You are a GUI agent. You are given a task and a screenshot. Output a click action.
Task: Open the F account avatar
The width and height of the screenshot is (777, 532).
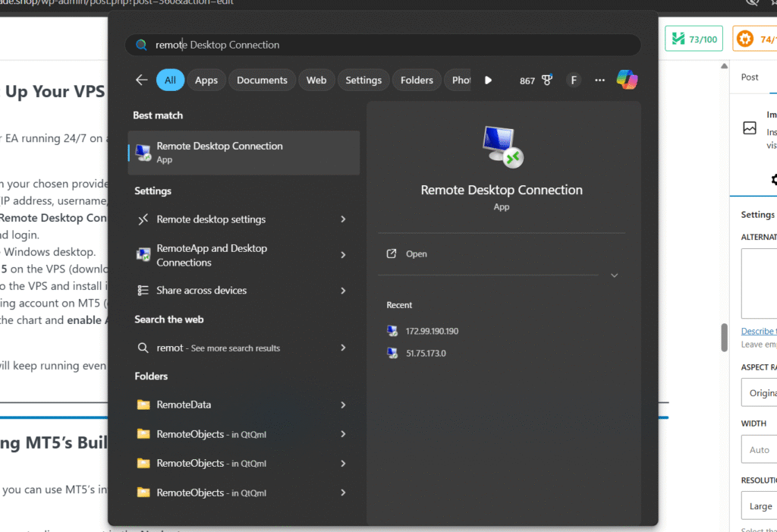[x=574, y=80]
